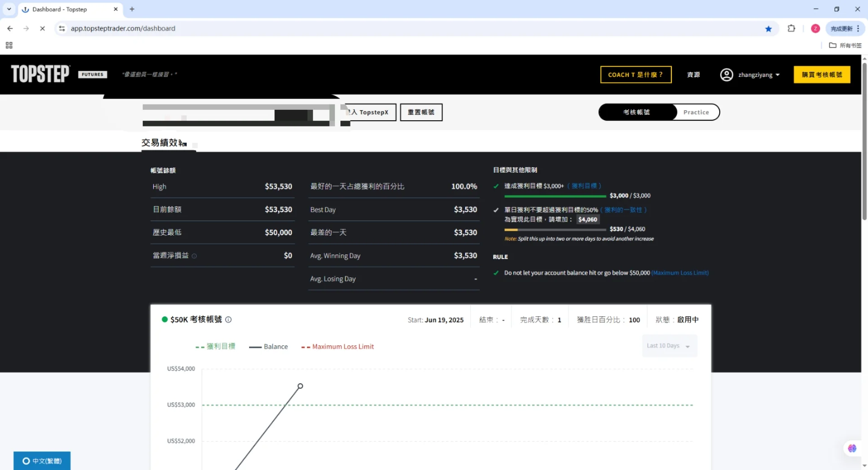Expand the zhangziyang account dropdown

(x=759, y=75)
